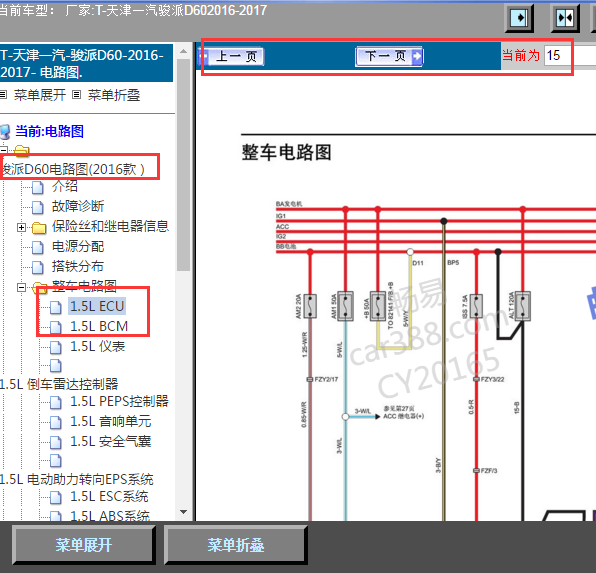596x573 pixels.
Task: Click the page icon next to 1.5L ECU
Action: (56, 307)
